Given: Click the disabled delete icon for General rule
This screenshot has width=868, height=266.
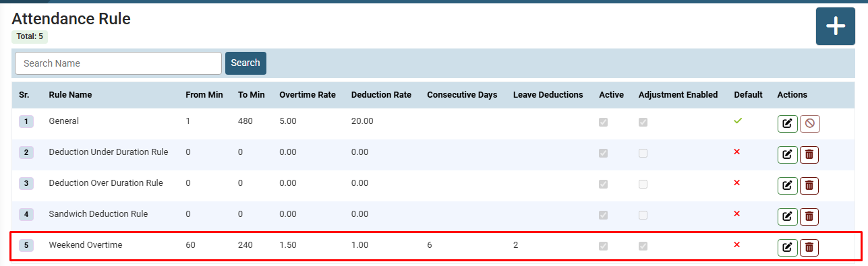Looking at the screenshot, I should click(809, 124).
